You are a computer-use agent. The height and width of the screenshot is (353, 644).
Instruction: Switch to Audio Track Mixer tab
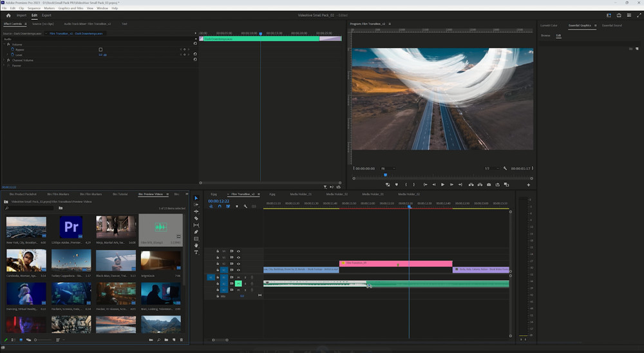pyautogui.click(x=88, y=24)
